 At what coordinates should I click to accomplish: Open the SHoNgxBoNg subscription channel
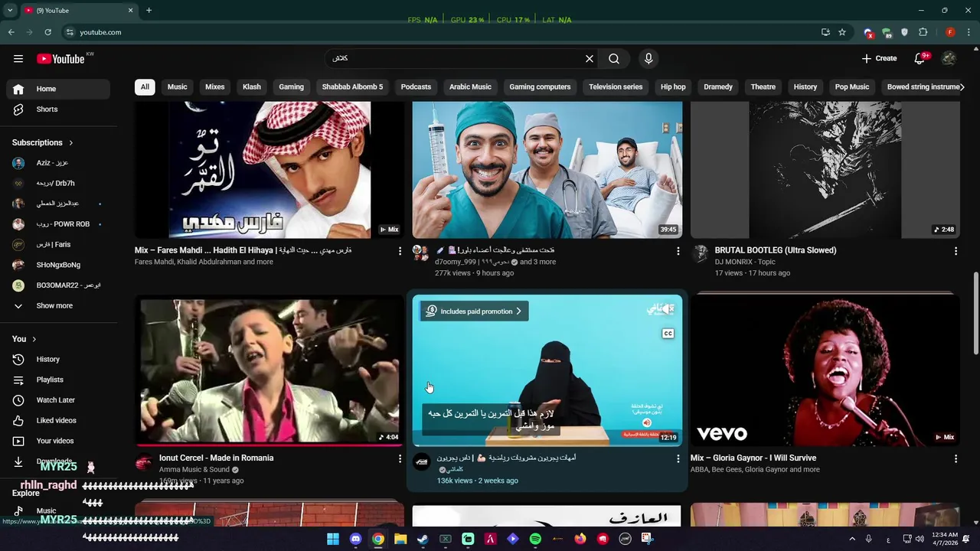(x=58, y=265)
